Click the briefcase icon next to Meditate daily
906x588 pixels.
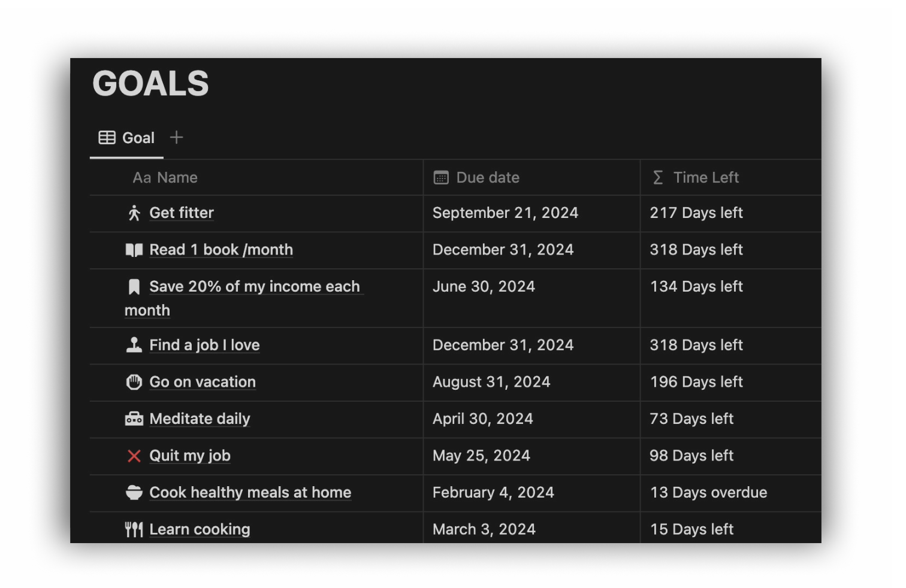click(135, 419)
